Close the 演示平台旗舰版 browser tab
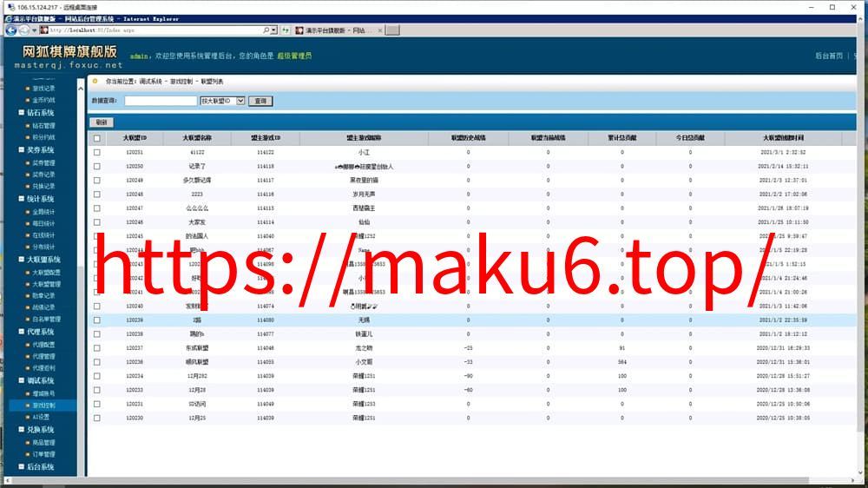Screen dimensions: 868x488 (x=380, y=30)
